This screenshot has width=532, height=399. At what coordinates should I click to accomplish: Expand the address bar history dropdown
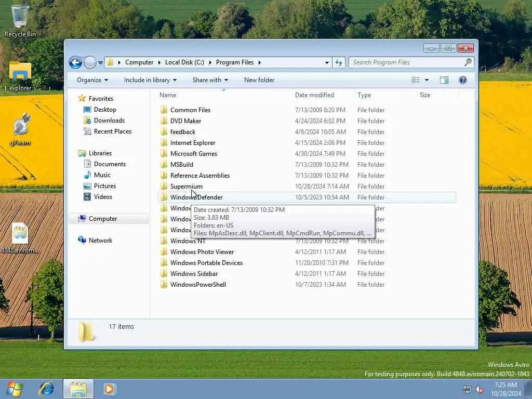[x=327, y=62]
